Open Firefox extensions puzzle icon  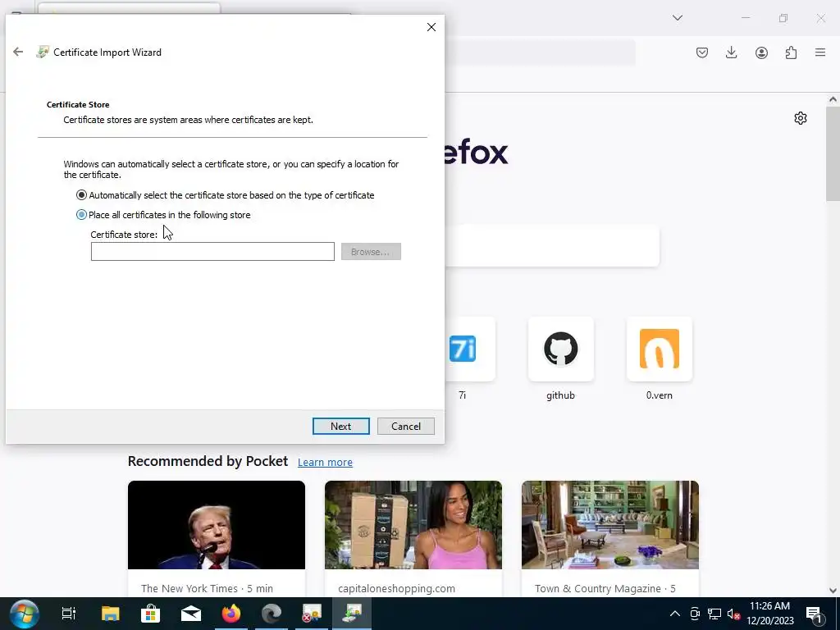(791, 52)
